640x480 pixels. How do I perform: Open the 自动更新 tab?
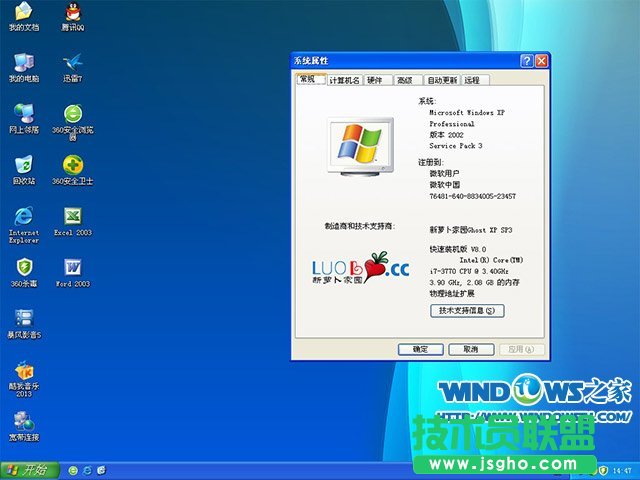pos(441,80)
